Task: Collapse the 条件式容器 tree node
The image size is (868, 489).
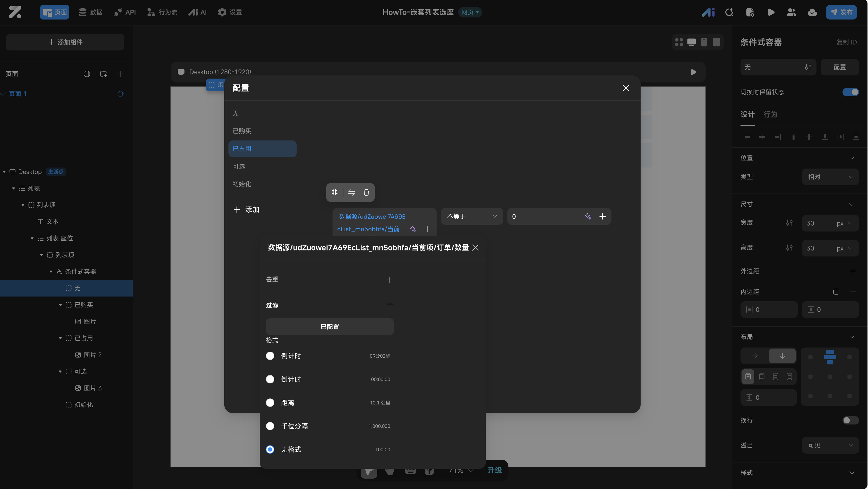Action: [51, 272]
